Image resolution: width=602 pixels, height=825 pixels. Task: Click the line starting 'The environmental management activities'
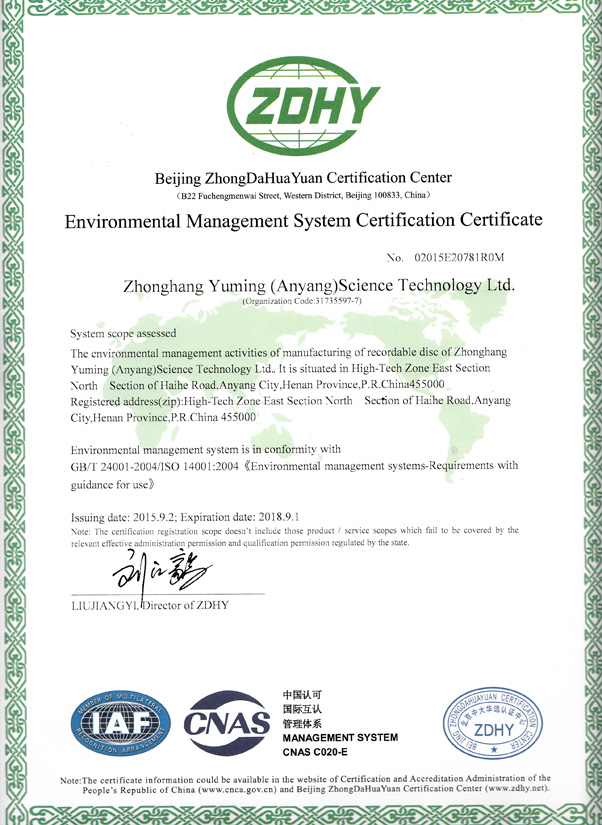click(x=288, y=352)
